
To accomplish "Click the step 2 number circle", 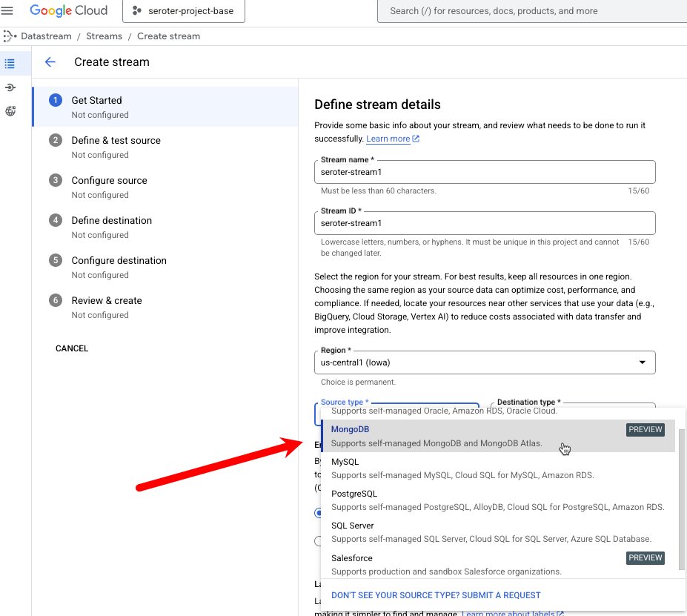I will click(55, 140).
